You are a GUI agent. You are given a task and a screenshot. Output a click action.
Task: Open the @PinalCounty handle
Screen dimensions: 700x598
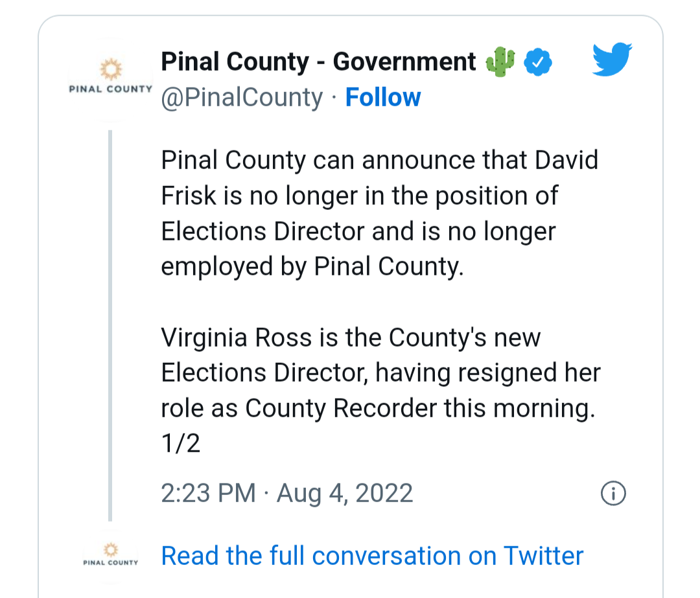click(242, 98)
